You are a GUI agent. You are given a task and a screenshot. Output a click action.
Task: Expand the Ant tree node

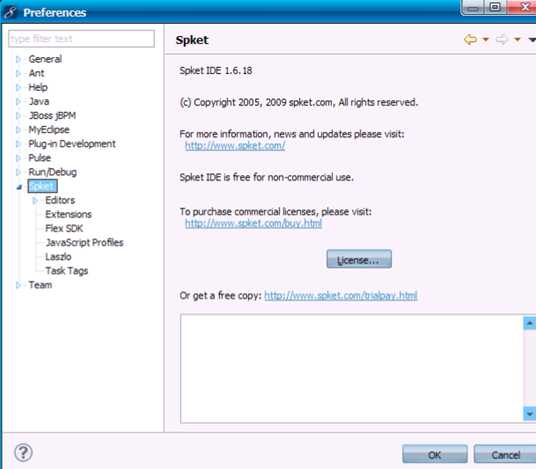click(19, 73)
